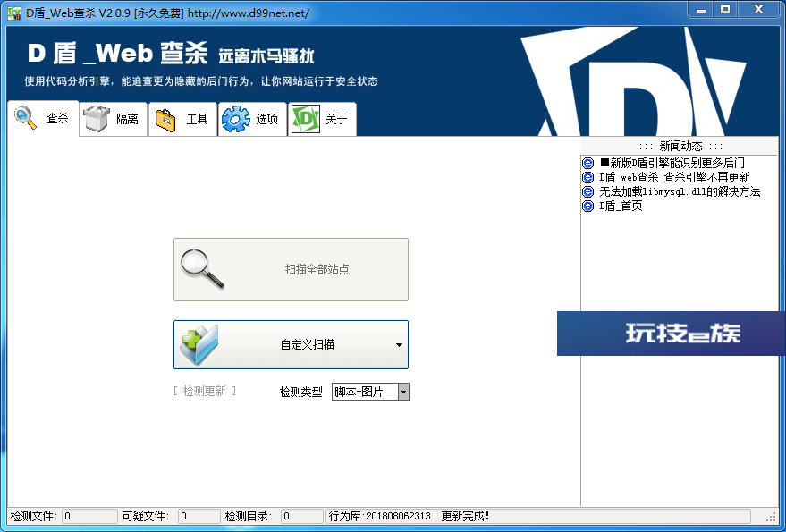Click the 检测目录 count field

302,516
